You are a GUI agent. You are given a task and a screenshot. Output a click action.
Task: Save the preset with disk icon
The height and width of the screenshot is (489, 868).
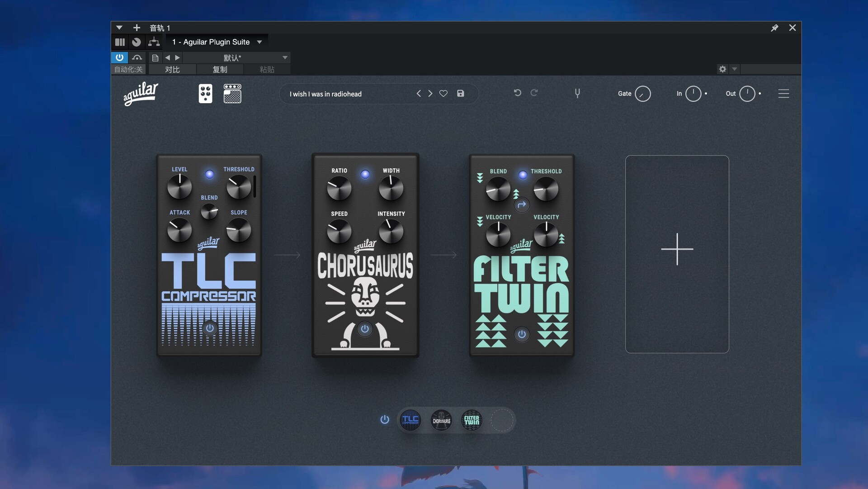tap(461, 94)
